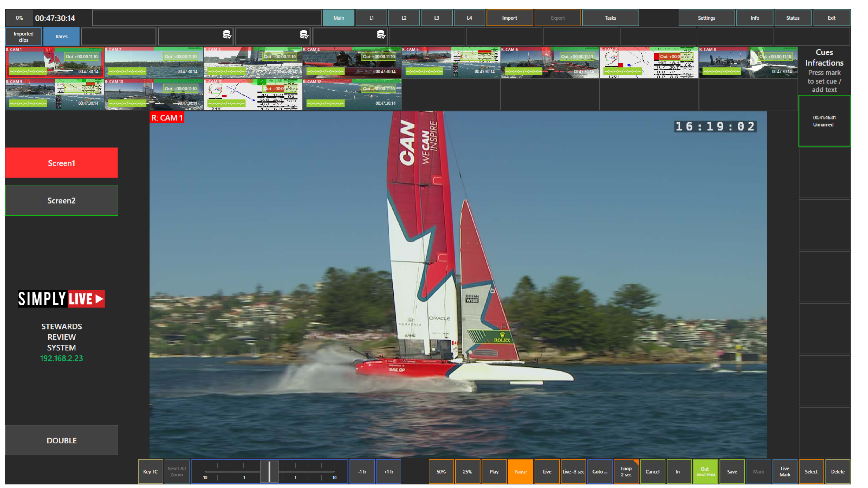
Task: Click the Import button
Action: point(509,18)
